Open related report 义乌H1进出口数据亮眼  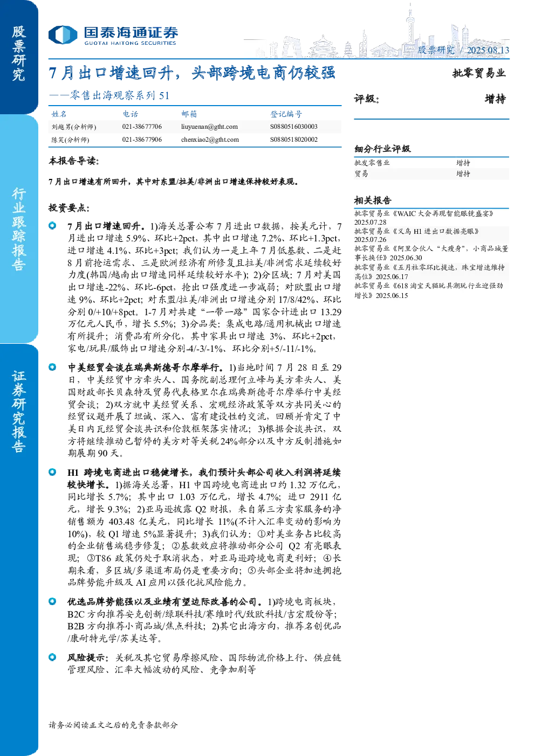click(x=416, y=235)
